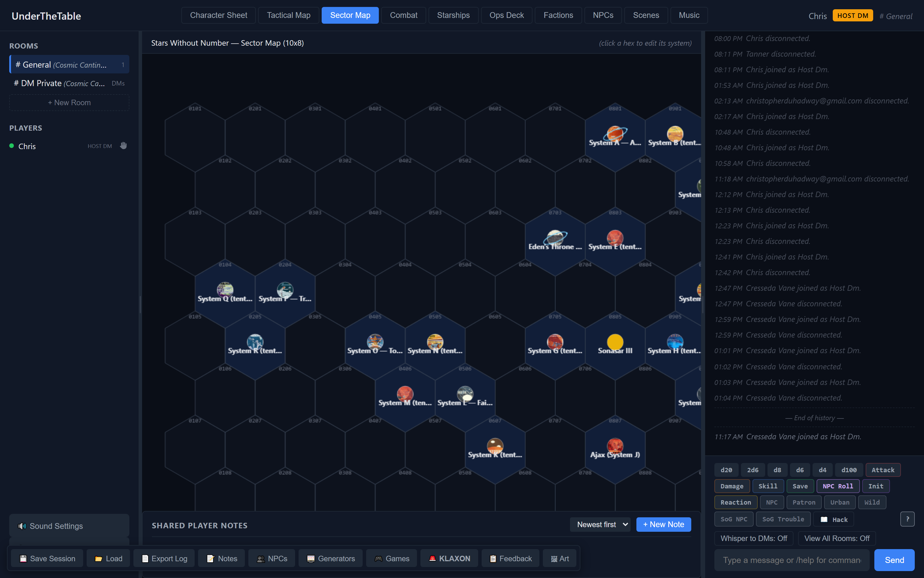
Task: Click the Reaction roll button
Action: point(736,502)
